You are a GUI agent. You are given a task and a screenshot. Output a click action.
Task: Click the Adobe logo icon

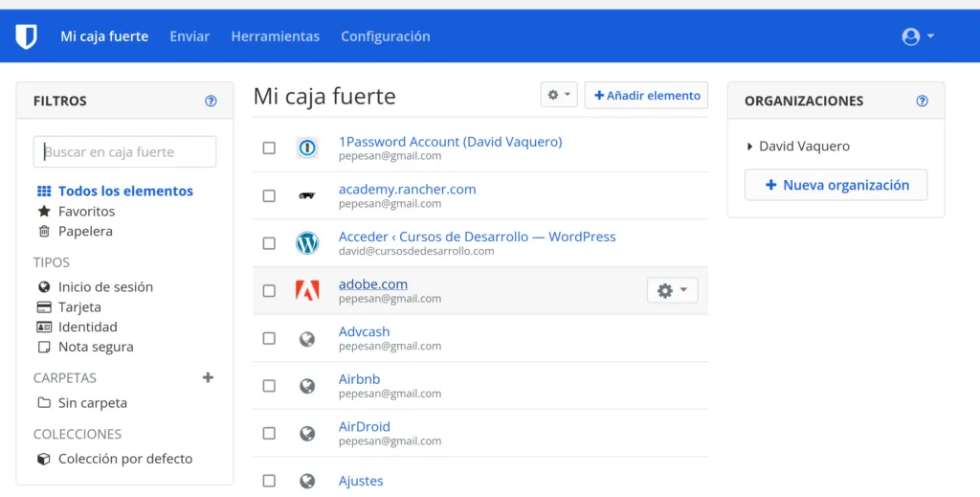tap(307, 290)
